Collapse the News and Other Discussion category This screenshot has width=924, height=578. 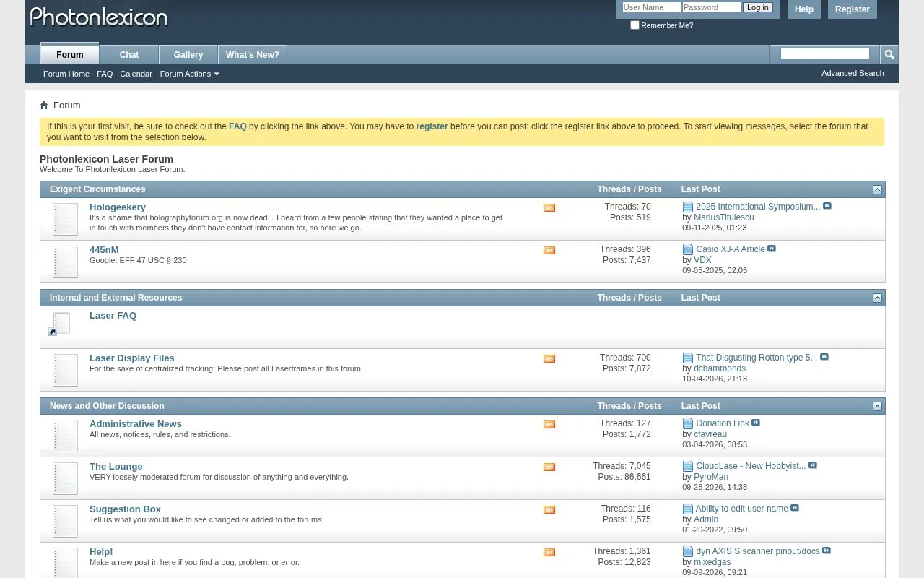[877, 406]
